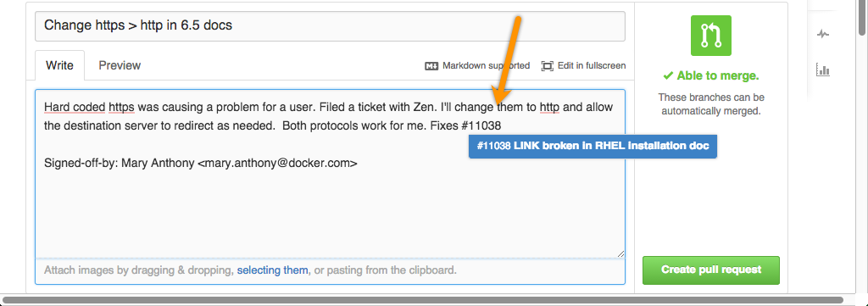Click the Markdown supported text link
The height and width of the screenshot is (306, 868).
click(486, 66)
